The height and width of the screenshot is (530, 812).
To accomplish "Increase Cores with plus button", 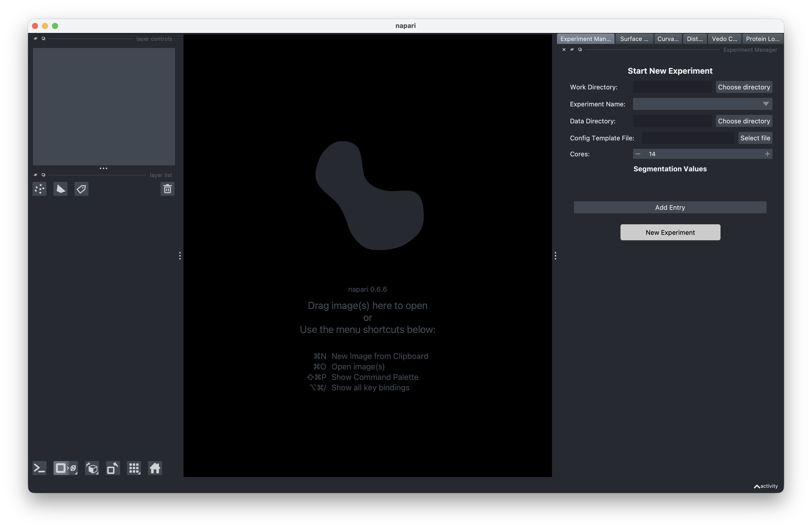I will coord(767,154).
